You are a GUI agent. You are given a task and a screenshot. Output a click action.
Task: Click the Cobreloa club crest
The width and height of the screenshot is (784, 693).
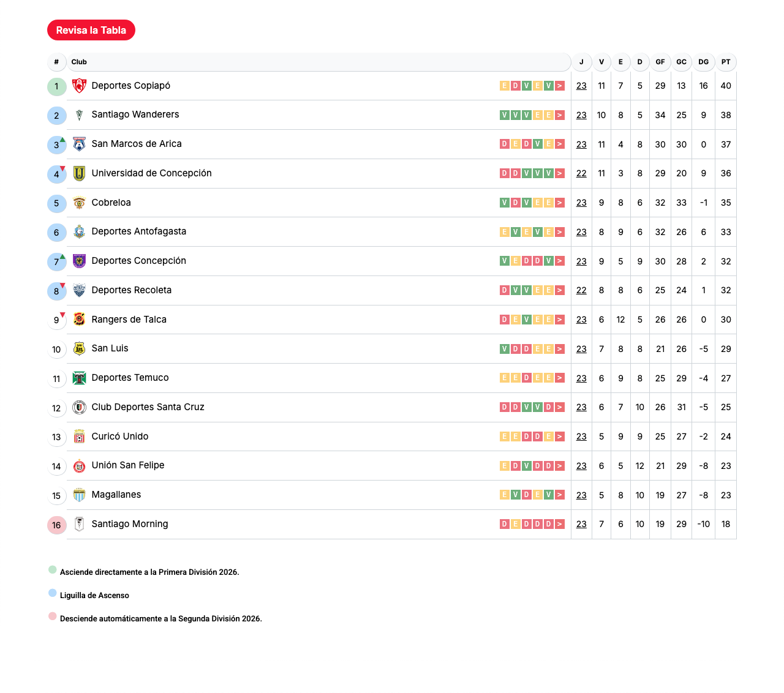(79, 203)
